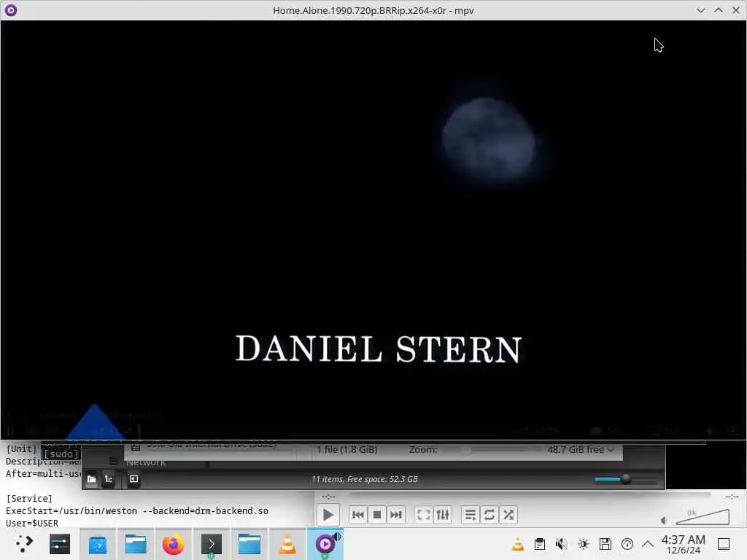This screenshot has width=747, height=560.
Task: Open the '48.7 GiB free' dropdown
Action: coord(580,449)
